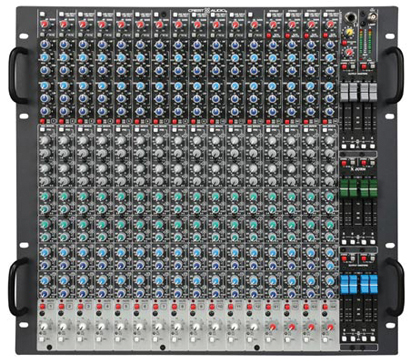
Task: Click the first gray master fader
Action: pos(344,92)
